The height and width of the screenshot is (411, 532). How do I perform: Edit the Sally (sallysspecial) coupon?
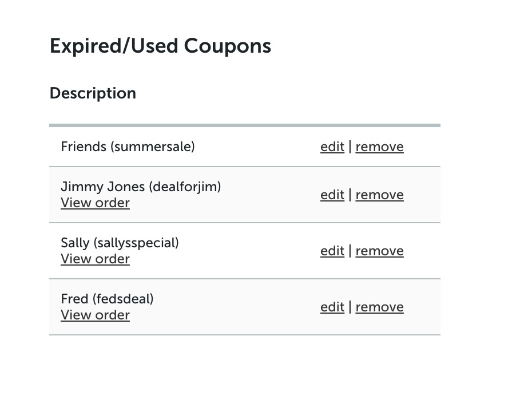[x=332, y=251]
